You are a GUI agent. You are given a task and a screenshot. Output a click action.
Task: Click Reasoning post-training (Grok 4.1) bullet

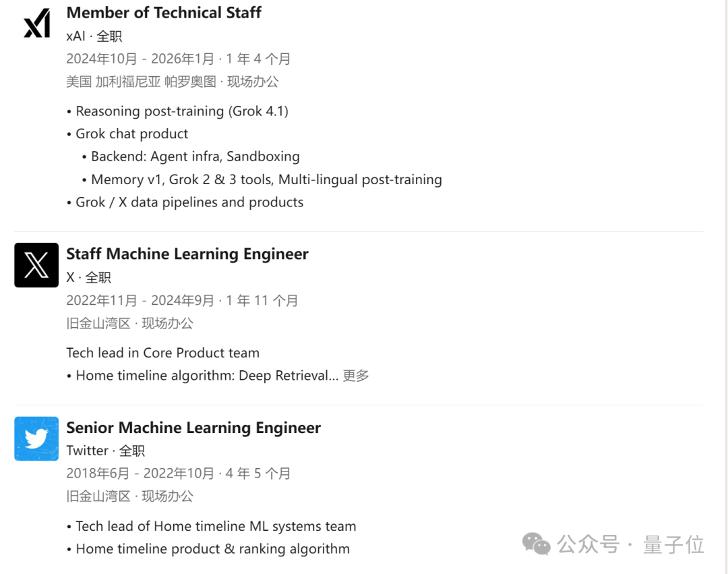[177, 111]
